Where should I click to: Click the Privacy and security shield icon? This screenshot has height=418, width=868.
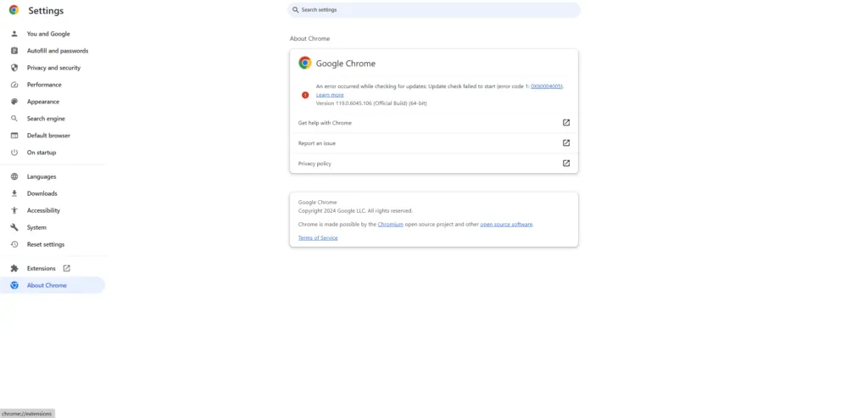point(14,68)
